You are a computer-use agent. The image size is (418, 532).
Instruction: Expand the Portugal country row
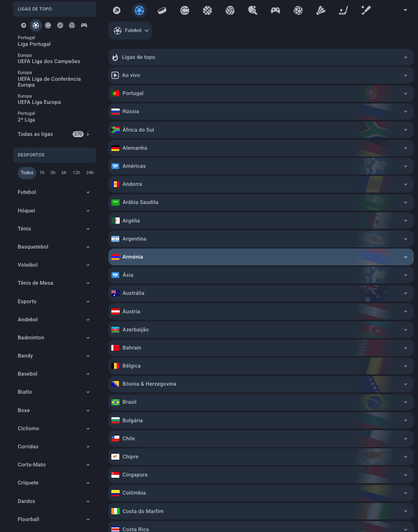[261, 93]
